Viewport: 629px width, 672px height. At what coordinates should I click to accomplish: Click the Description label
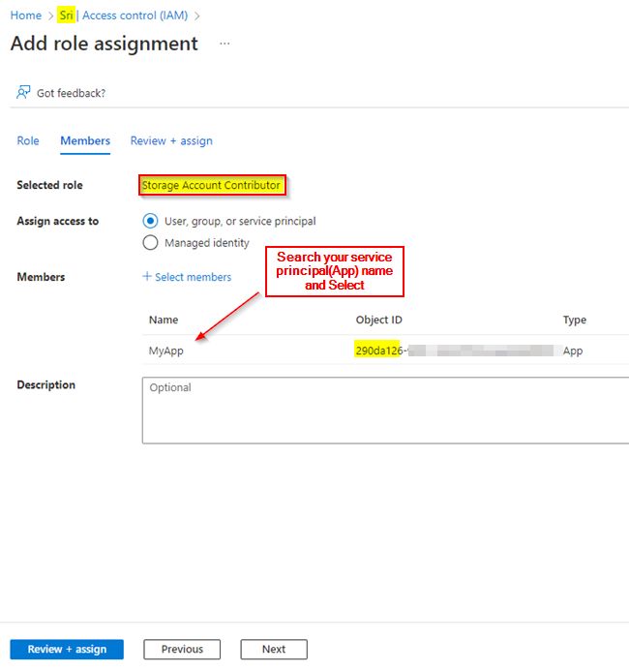pos(45,384)
